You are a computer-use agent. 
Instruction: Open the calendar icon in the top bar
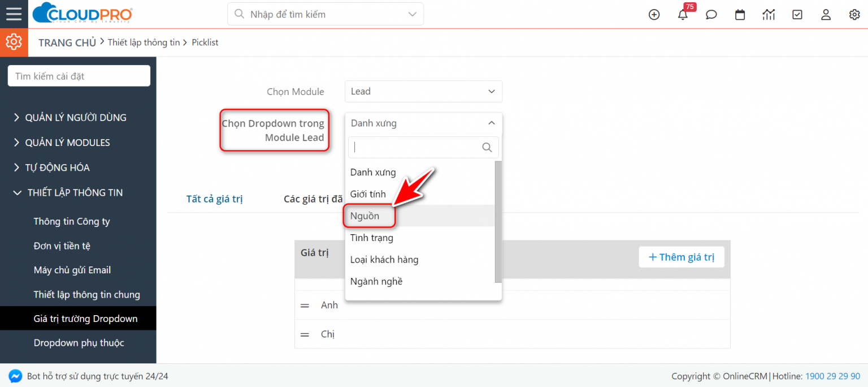[740, 15]
